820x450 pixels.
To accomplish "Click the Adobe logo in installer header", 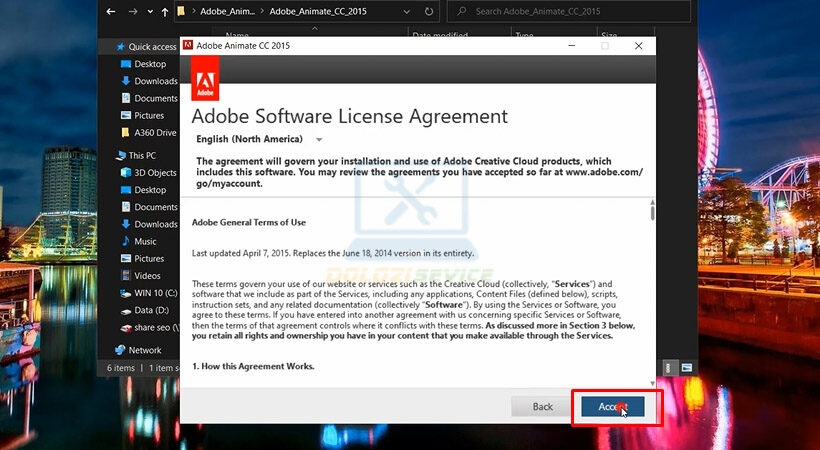I will (x=205, y=78).
